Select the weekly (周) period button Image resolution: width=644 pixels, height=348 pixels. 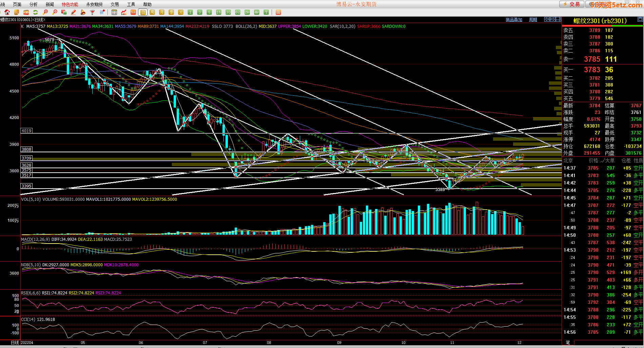pos(152,12)
